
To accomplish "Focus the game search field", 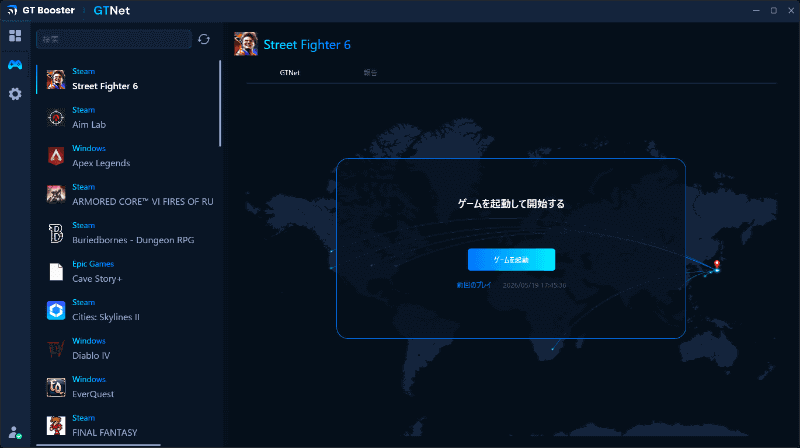I will (114, 39).
